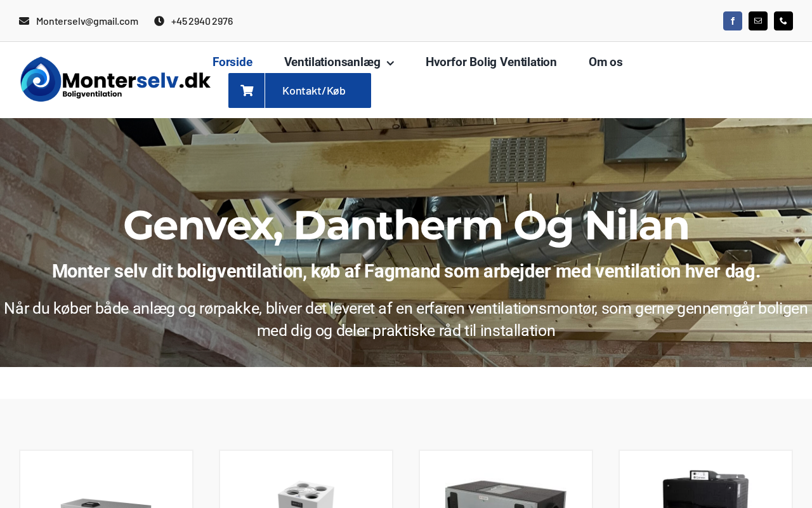Click the clock icon beside the phone number
The height and width of the screenshot is (508, 812).
tap(159, 21)
